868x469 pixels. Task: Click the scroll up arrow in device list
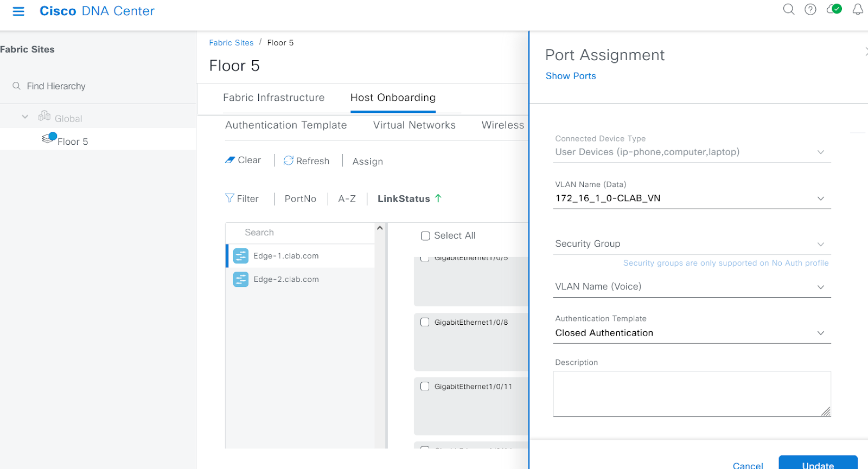(380, 228)
